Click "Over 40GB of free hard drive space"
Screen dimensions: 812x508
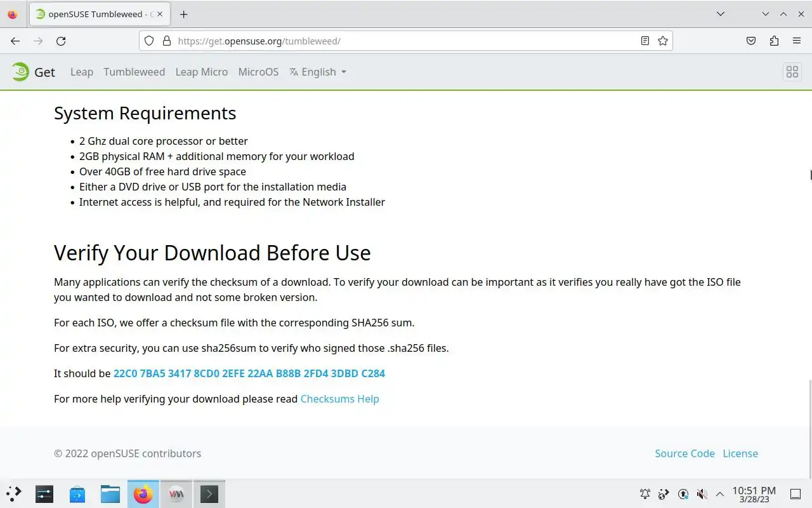tap(162, 171)
